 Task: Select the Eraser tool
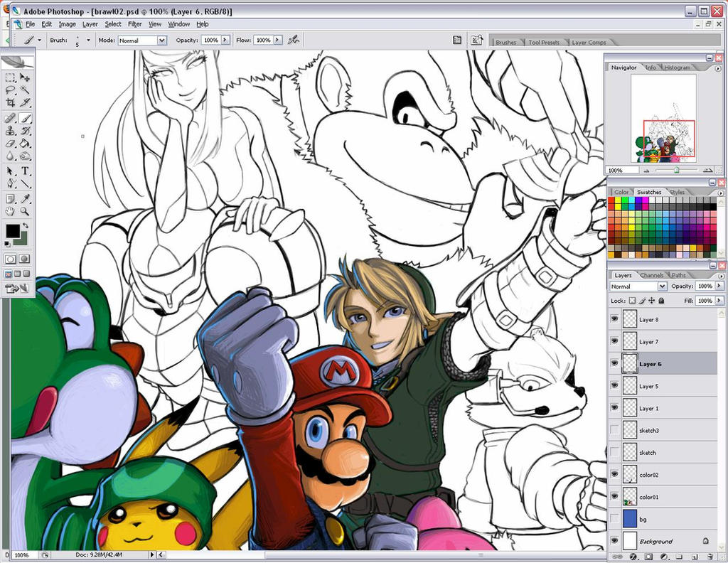point(10,144)
